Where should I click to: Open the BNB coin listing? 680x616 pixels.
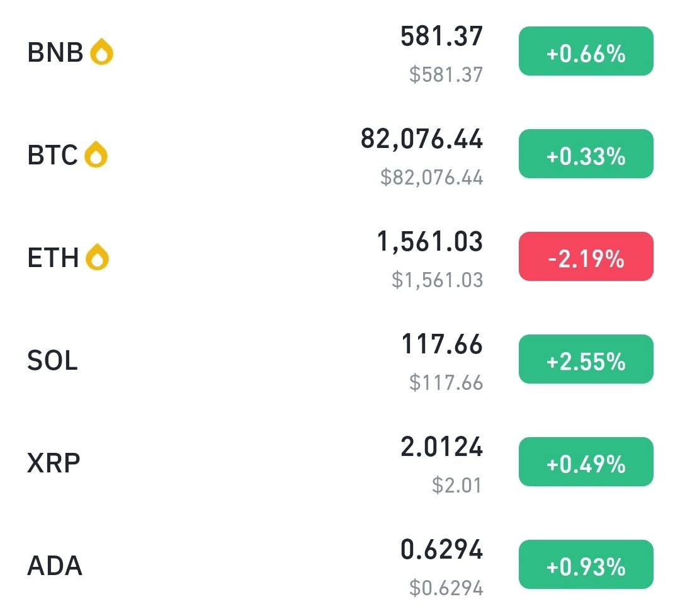pyautogui.click(x=340, y=52)
